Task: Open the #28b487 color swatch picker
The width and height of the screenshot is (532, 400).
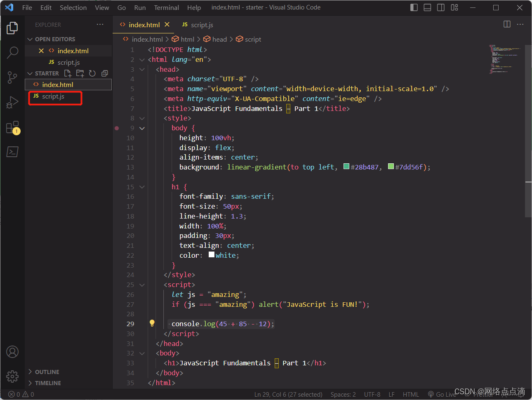Action: pos(346,167)
